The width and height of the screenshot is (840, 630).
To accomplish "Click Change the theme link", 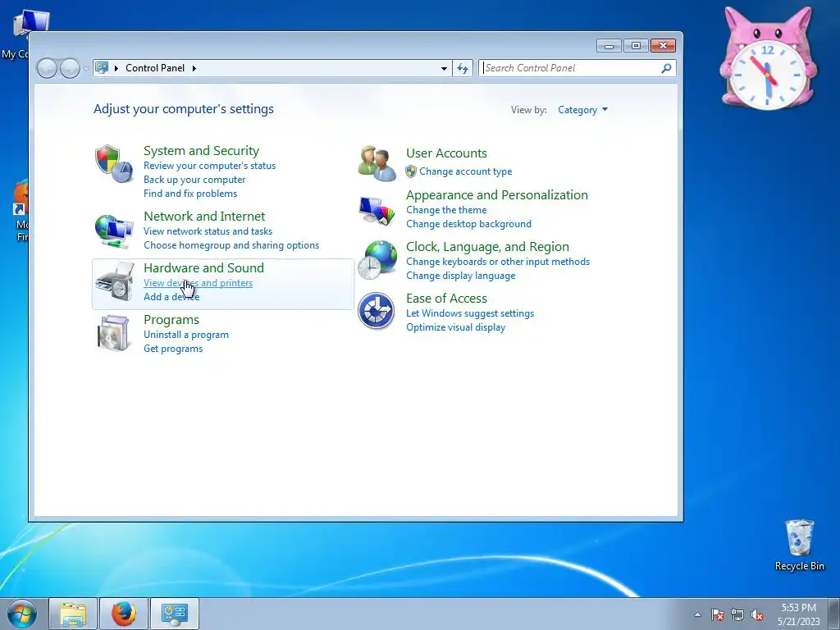I will point(446,210).
